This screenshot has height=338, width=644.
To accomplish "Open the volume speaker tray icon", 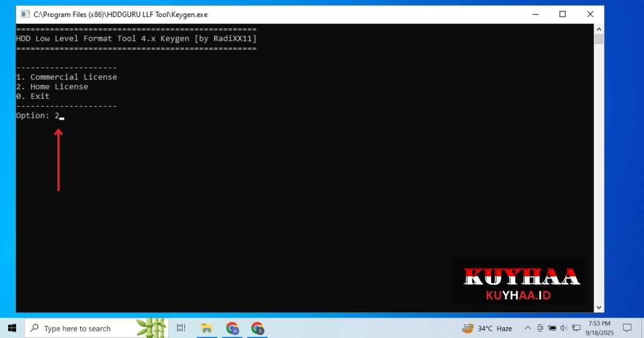I will coord(564,328).
